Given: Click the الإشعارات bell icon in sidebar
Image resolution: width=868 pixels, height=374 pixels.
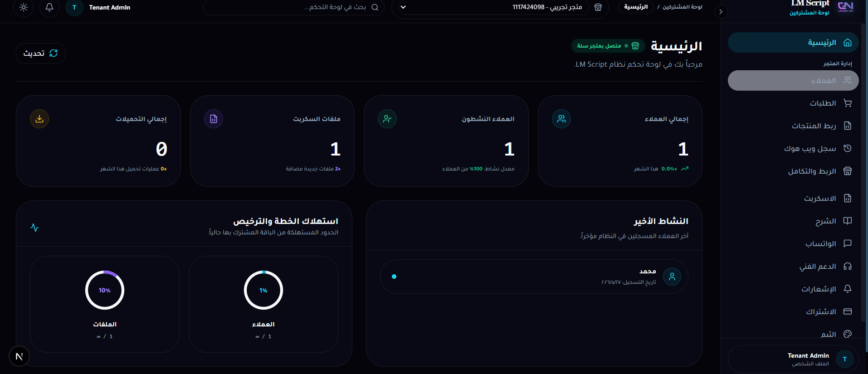Looking at the screenshot, I should [848, 289].
